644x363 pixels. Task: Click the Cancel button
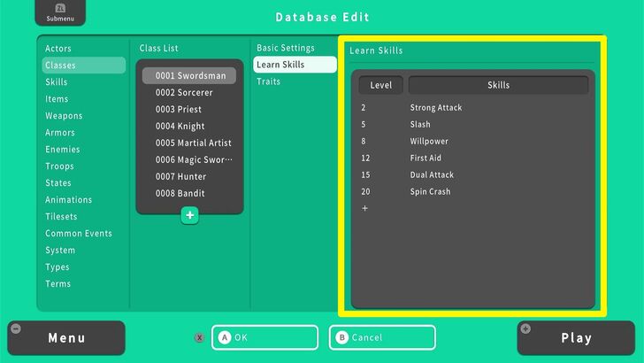coord(382,337)
